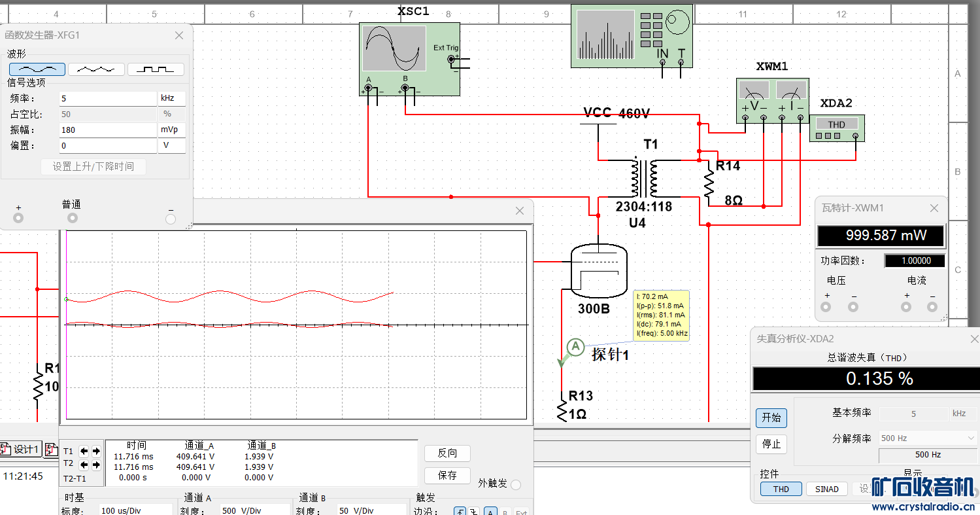This screenshot has width=980, height=515.
Task: Click the 停止 stop button in distortion analyzer
Action: (771, 444)
